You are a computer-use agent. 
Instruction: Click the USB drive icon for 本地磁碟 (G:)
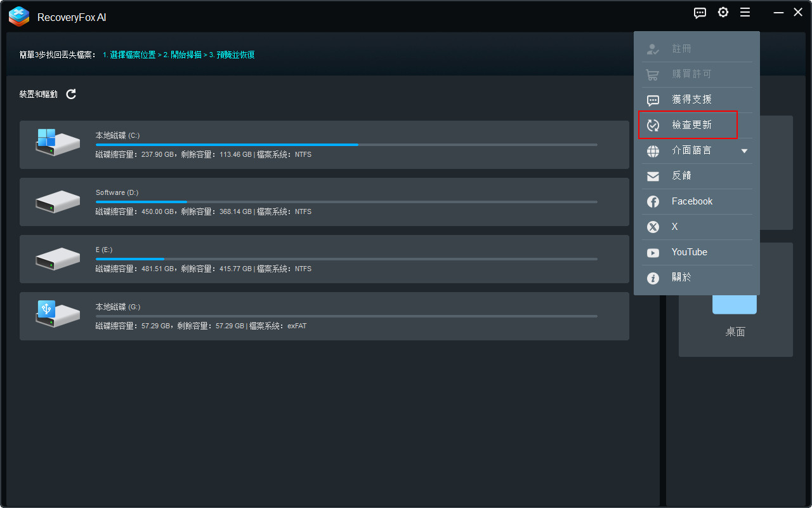click(58, 313)
